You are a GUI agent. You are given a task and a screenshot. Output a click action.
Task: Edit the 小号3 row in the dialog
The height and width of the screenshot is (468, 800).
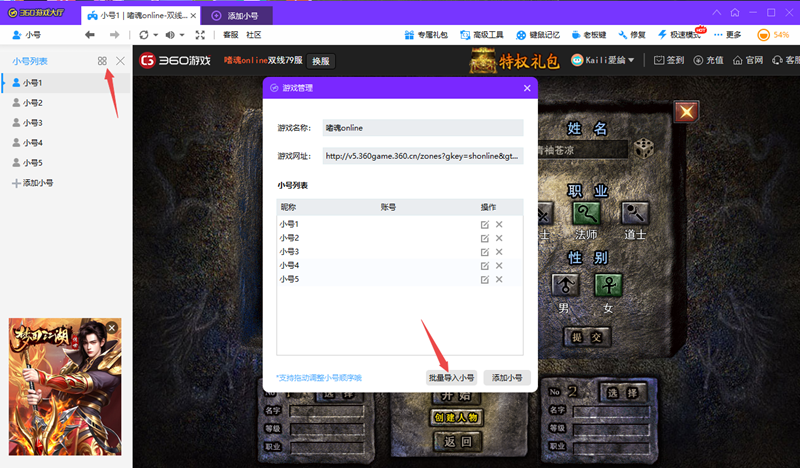(x=485, y=252)
